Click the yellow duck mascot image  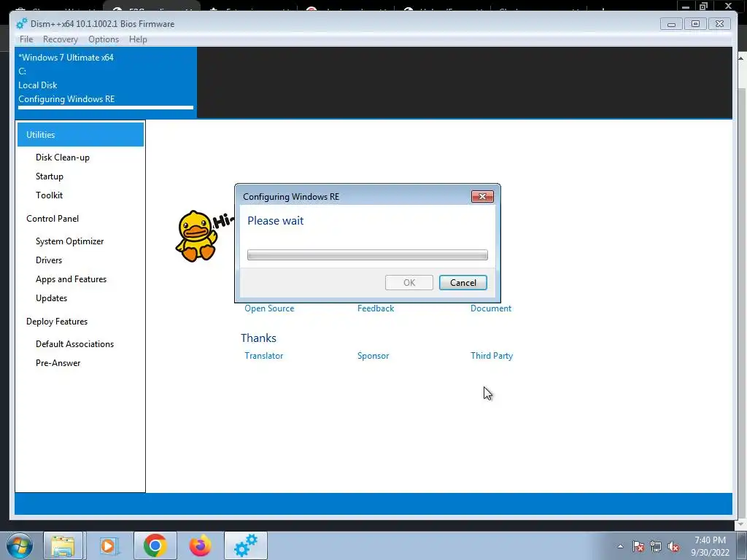click(x=196, y=236)
